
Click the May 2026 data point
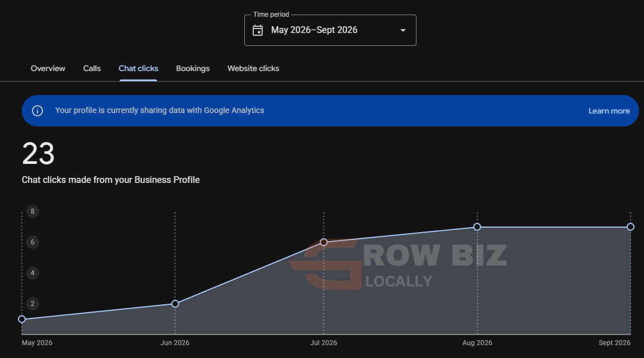click(22, 319)
